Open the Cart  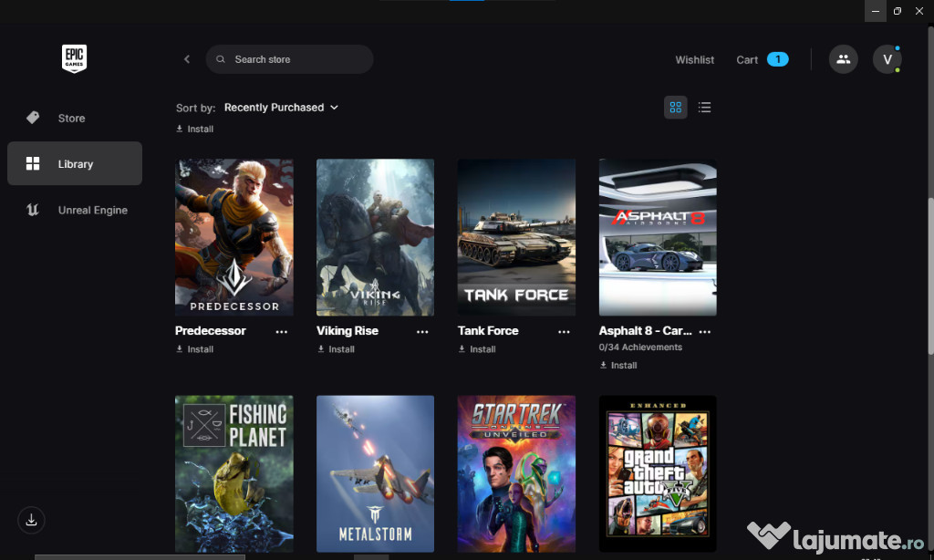[x=747, y=59]
